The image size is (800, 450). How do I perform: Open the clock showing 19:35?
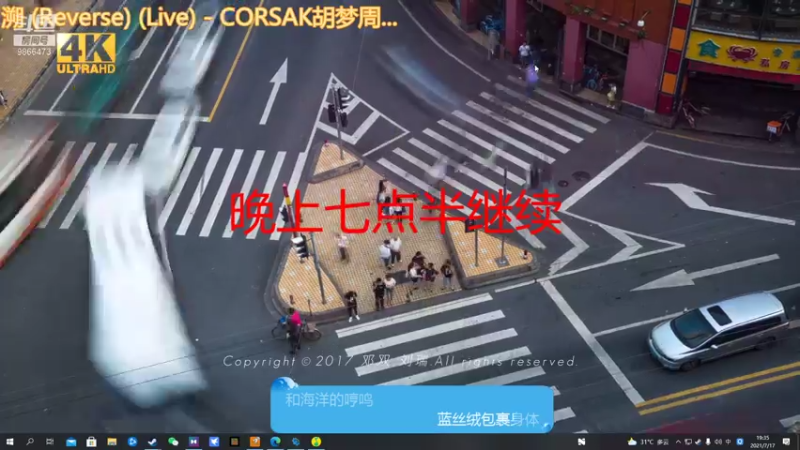[x=763, y=442]
